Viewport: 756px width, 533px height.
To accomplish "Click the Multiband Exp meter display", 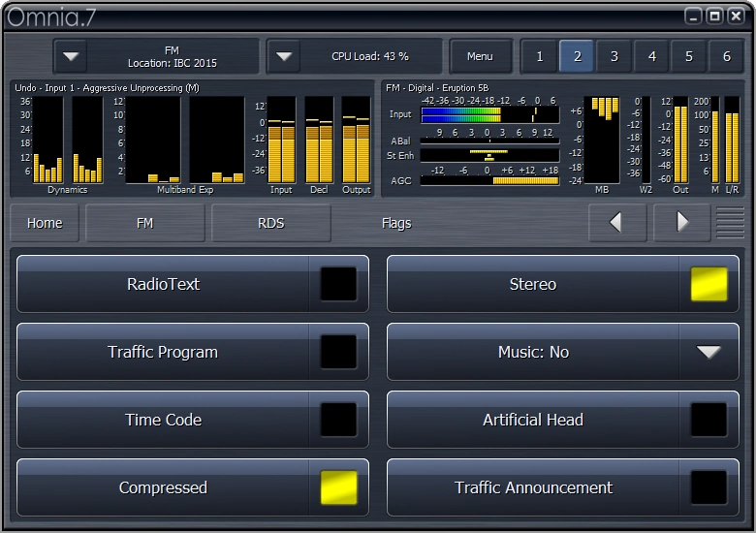I will 185,140.
